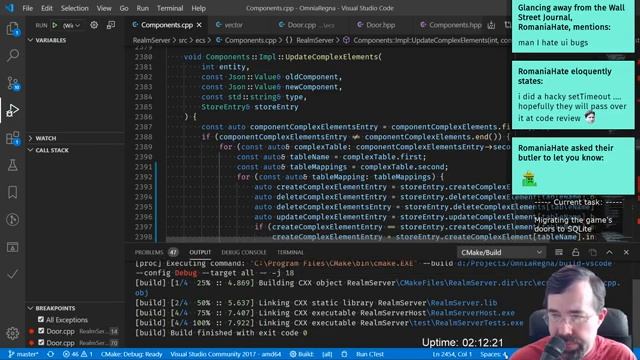Close the bottom panel
This screenshot has height=360, width=640.
(626, 252)
